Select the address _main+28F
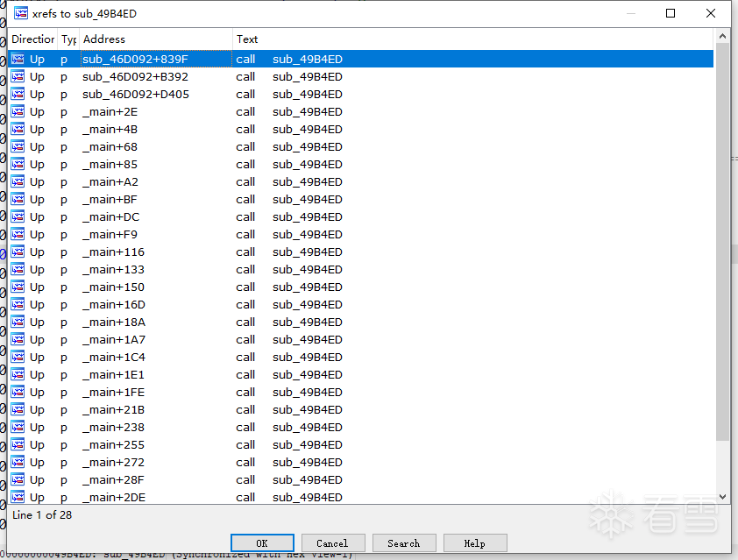738x560 pixels. [113, 479]
